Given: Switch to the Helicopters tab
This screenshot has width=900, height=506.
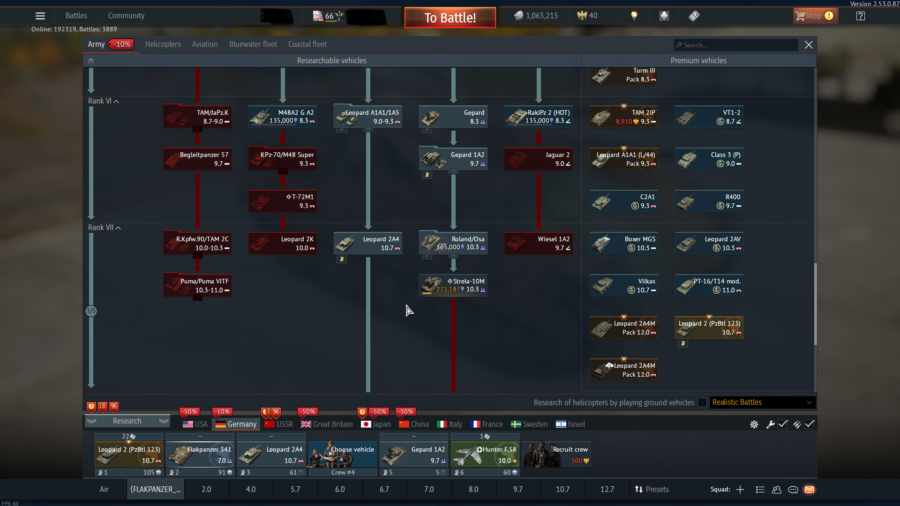Looking at the screenshot, I should tap(163, 44).
